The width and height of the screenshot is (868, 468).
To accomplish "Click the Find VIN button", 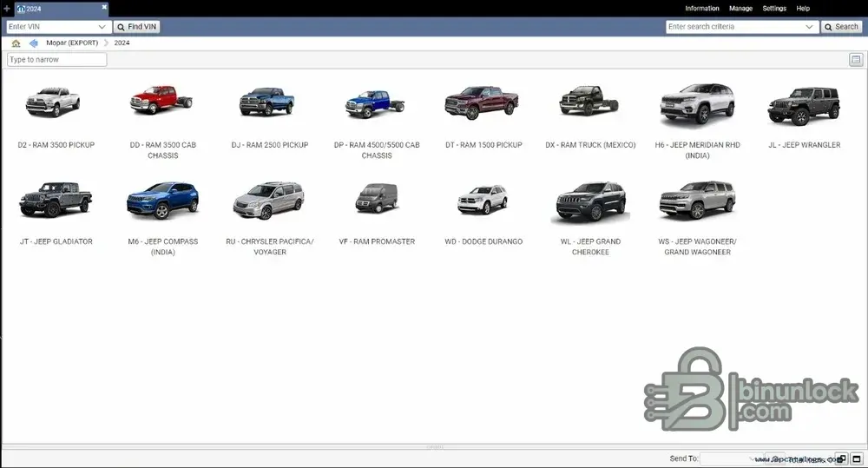I will click(x=137, y=27).
